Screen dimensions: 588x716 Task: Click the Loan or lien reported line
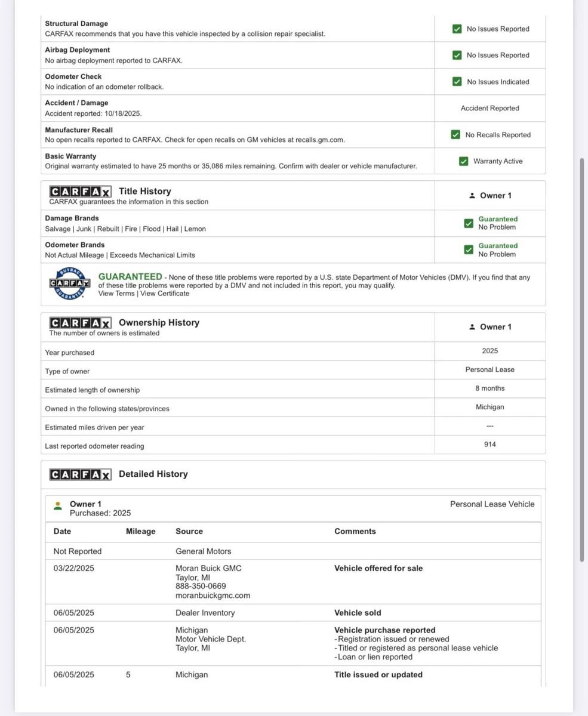coord(373,657)
